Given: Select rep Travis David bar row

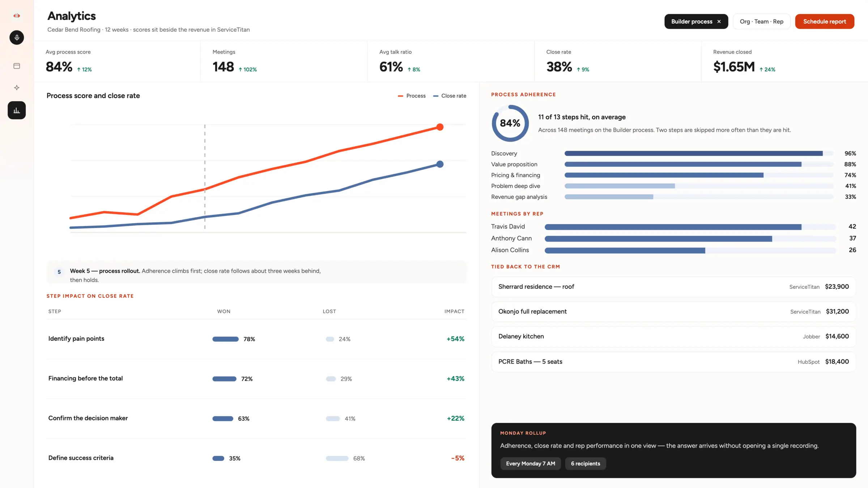Looking at the screenshot, I should point(673,227).
